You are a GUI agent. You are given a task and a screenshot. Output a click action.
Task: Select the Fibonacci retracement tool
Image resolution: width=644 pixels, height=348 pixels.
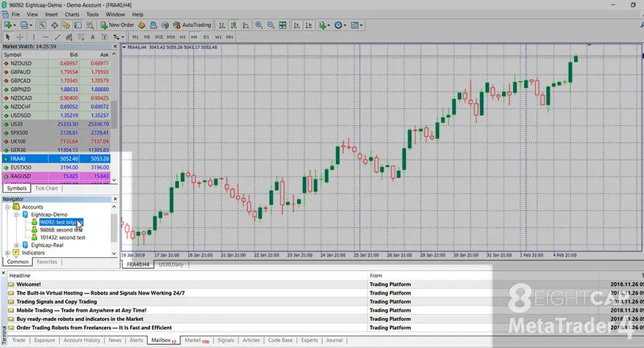(81, 37)
